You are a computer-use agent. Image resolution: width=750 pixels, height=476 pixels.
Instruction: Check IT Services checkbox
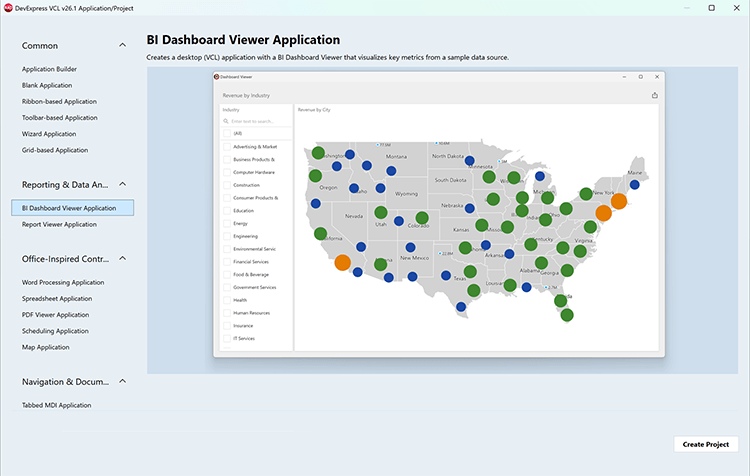227,338
